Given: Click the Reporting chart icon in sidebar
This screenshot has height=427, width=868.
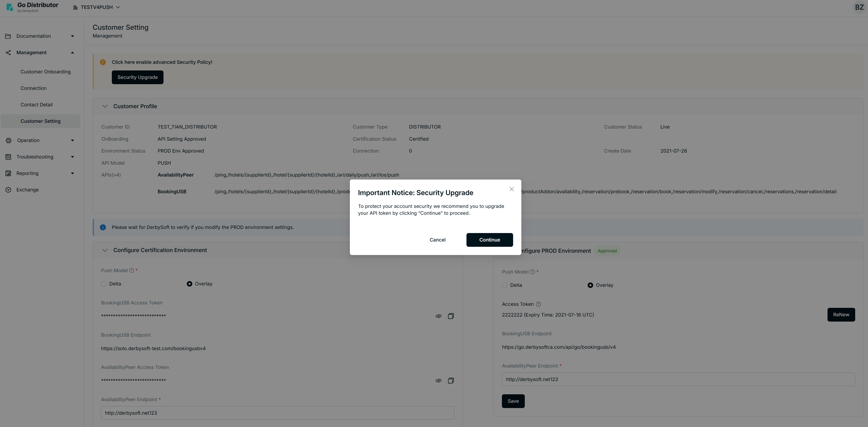Looking at the screenshot, I should 8,173.
